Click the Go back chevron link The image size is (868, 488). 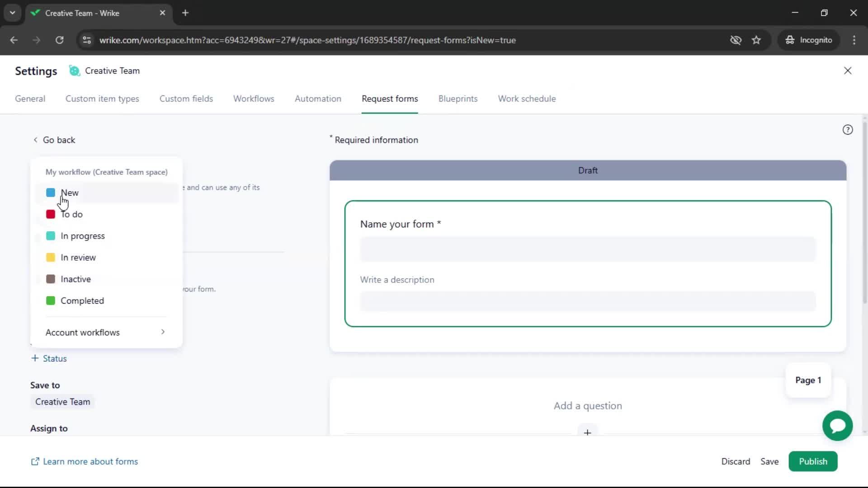[54, 140]
